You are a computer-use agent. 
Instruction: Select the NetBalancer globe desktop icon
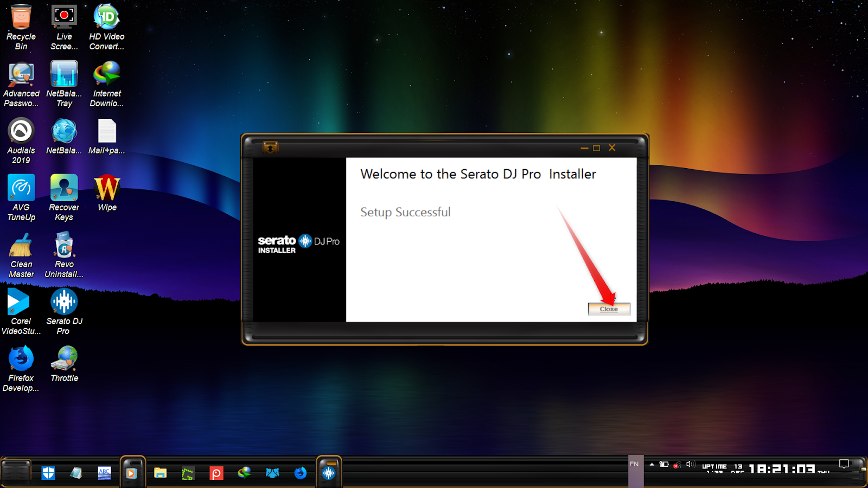point(64,137)
